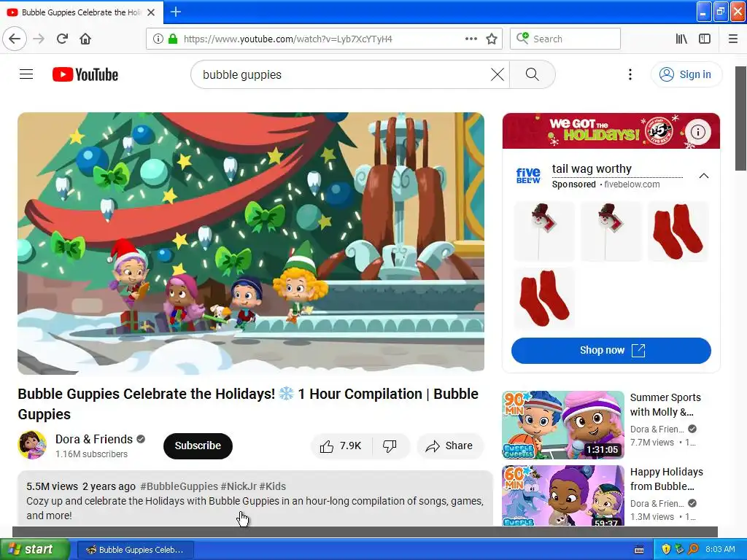The image size is (747, 560).
Task: Open YouTube settings three-dot menu
Action: [x=630, y=74]
